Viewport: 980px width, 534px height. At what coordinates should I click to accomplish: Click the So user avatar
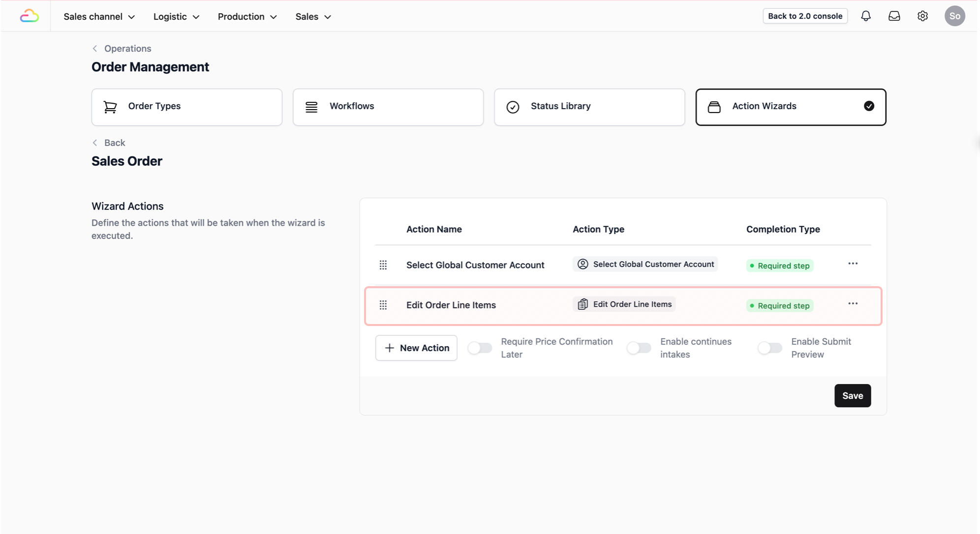pos(954,16)
